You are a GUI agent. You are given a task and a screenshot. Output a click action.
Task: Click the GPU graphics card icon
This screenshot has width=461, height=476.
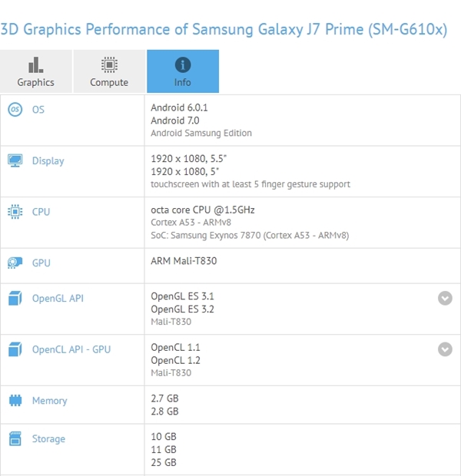click(15, 263)
